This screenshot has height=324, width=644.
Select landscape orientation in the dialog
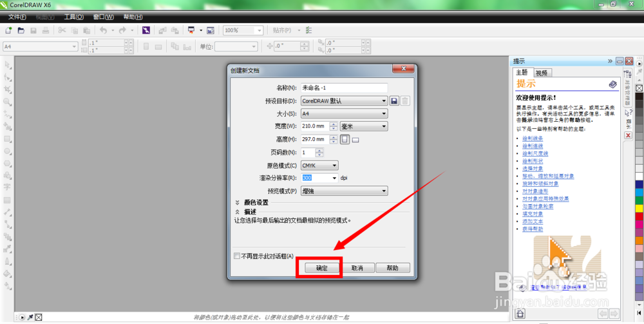point(355,140)
